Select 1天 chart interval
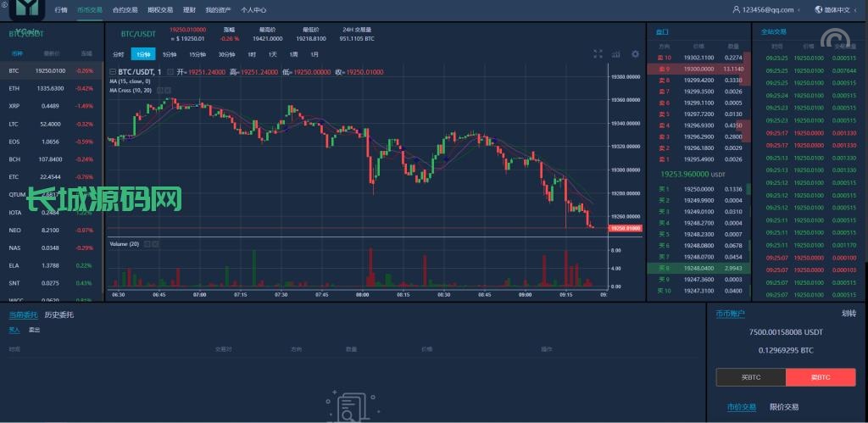Screen dimensions: 868x423 coord(272,54)
